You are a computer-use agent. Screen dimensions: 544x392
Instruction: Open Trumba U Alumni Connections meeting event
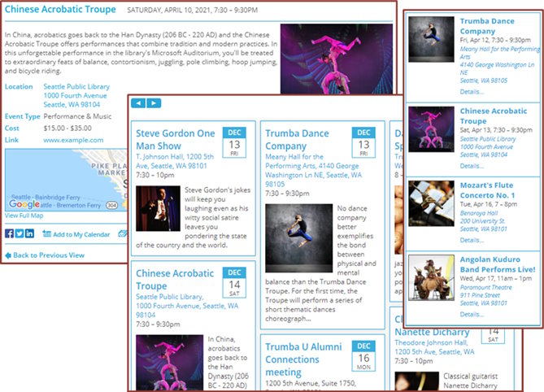302,359
